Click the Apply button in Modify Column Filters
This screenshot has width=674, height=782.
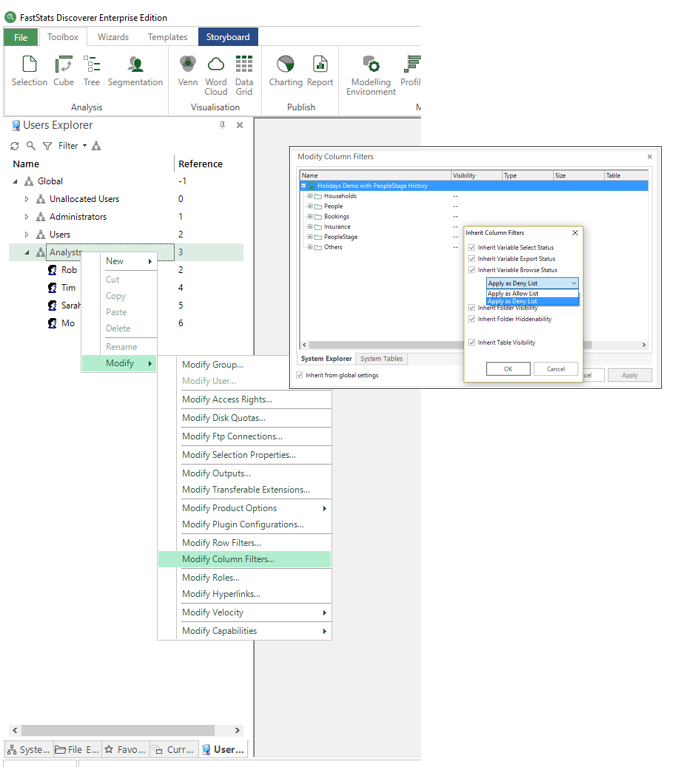point(630,376)
